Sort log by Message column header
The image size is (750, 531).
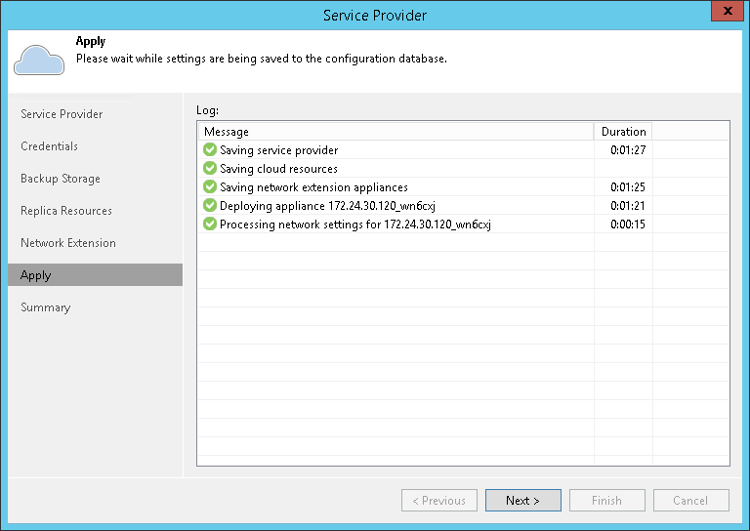tap(395, 132)
